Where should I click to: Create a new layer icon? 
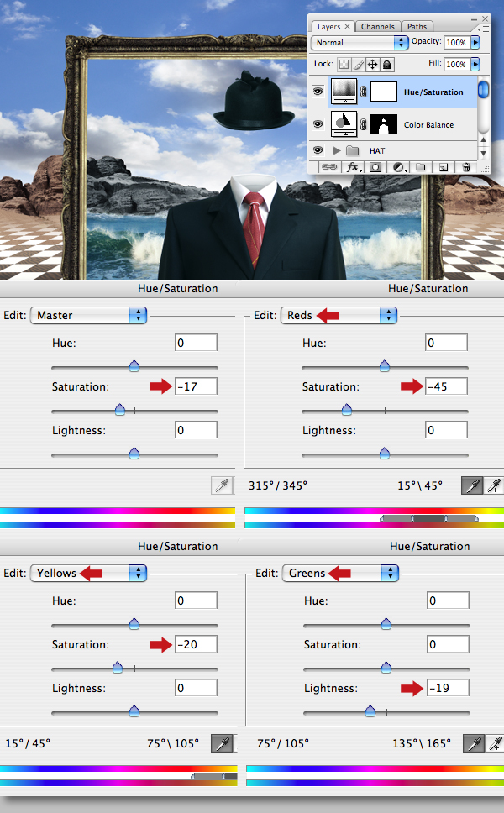click(x=444, y=167)
